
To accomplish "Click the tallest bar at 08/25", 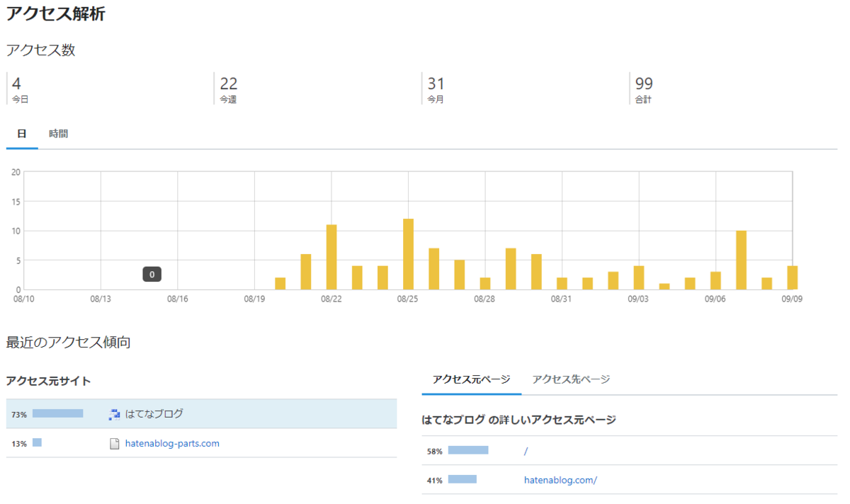I will [408, 254].
